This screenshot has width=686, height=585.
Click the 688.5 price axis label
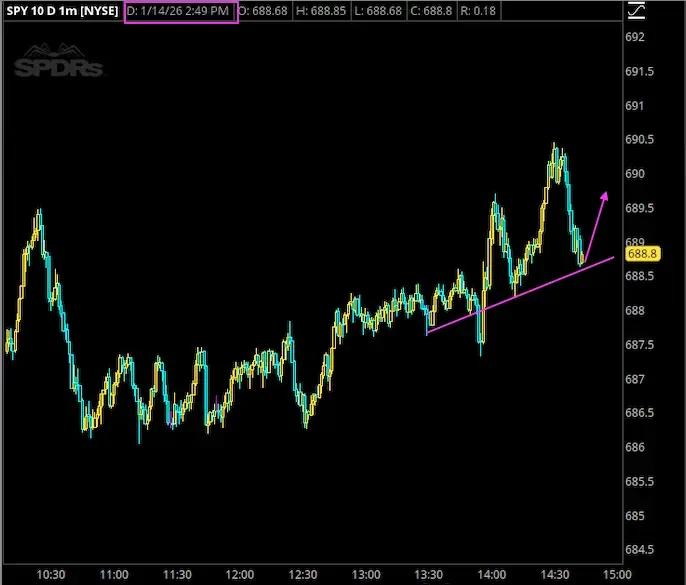pos(639,276)
